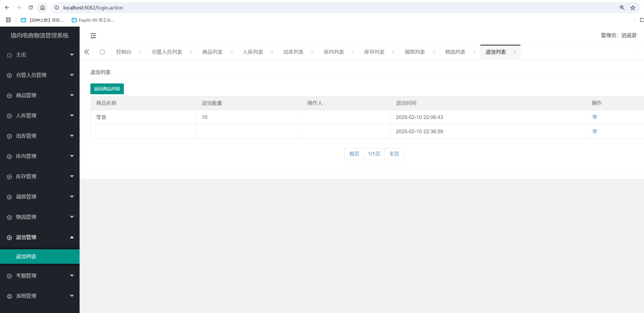Switch to 库存列表 tab
This screenshot has height=313, width=644.
tap(374, 52)
